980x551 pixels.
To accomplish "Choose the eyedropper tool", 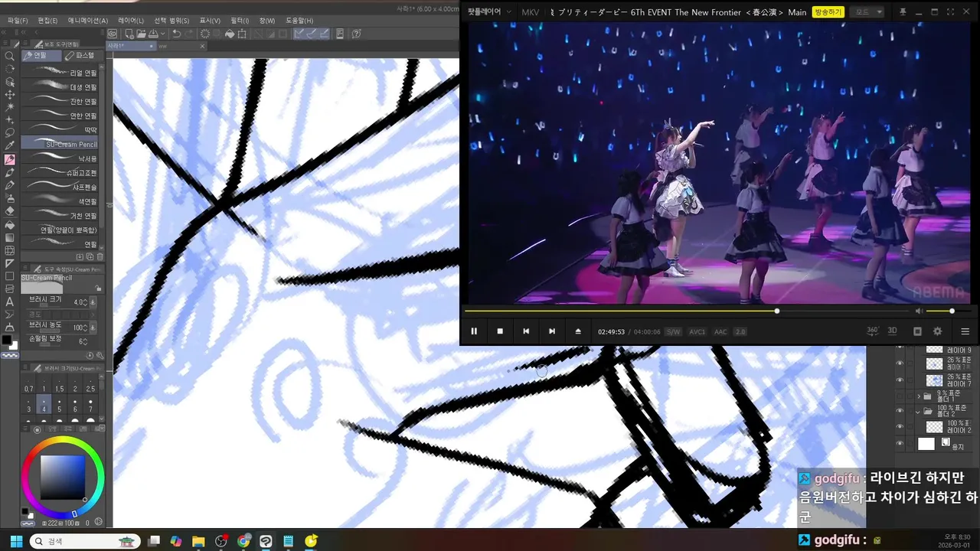I will [x=9, y=145].
